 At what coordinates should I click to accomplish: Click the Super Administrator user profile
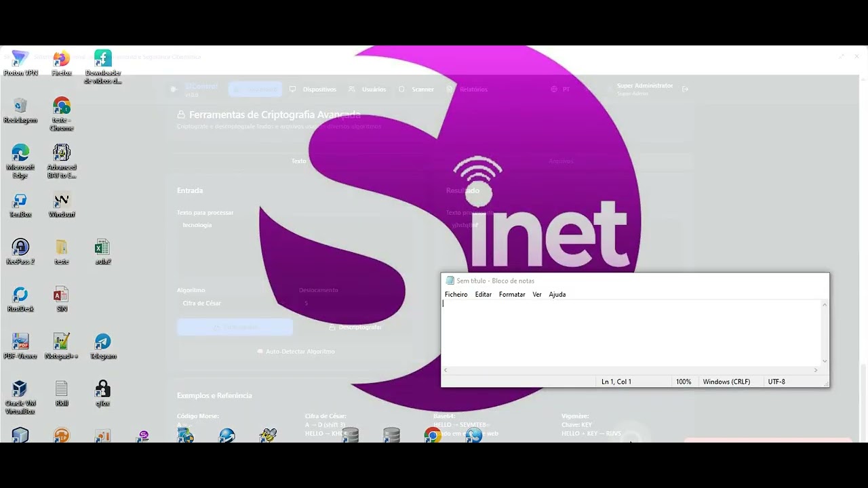click(645, 89)
